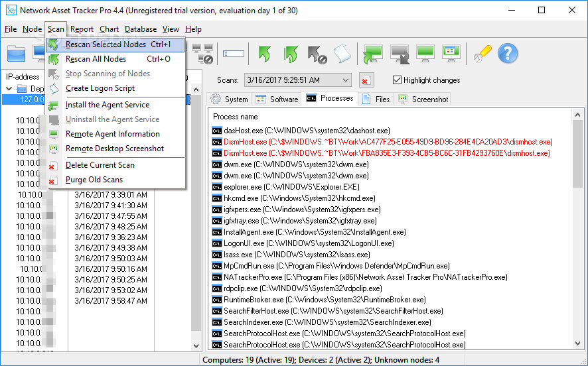Screen dimensions: 588x366
Task: Choose Remote Desktop Screenshot menu entry
Action: click(x=115, y=149)
